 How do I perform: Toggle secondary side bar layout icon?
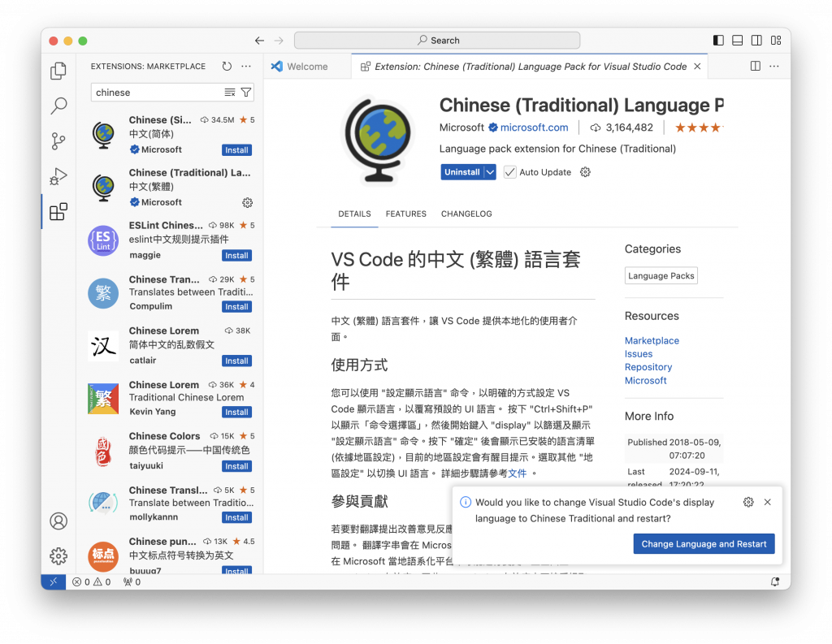coord(756,41)
